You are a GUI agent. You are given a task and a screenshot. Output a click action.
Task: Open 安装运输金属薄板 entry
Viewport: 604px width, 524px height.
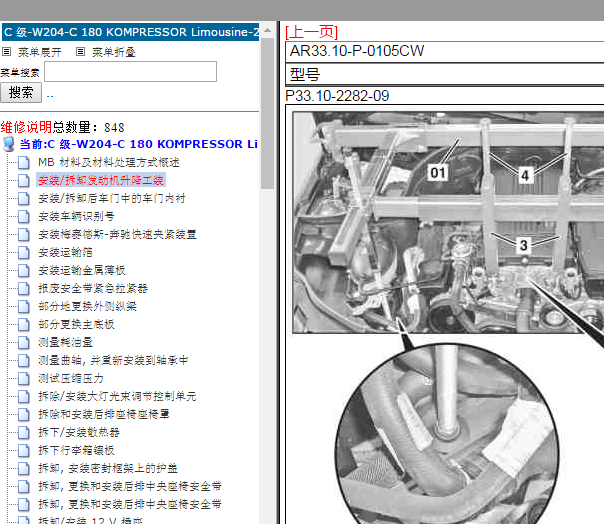(82, 270)
